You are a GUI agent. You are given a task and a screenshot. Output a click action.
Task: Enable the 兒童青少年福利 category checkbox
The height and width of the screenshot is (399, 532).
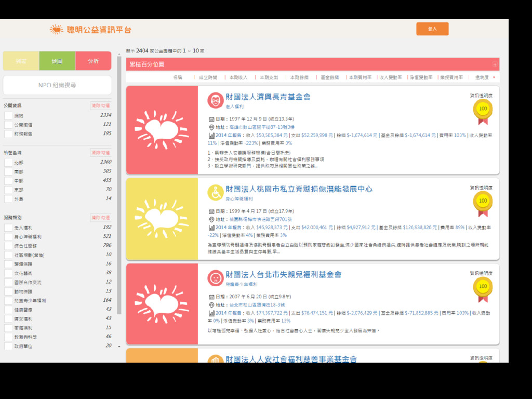[8, 301]
